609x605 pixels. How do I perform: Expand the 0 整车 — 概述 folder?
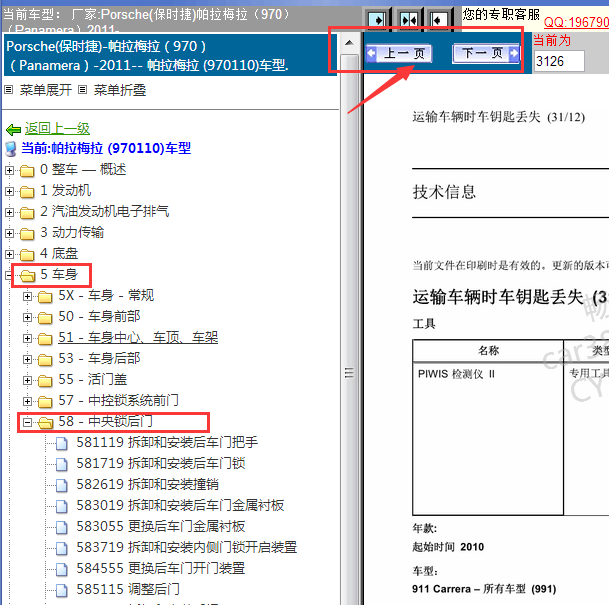tap(9, 170)
